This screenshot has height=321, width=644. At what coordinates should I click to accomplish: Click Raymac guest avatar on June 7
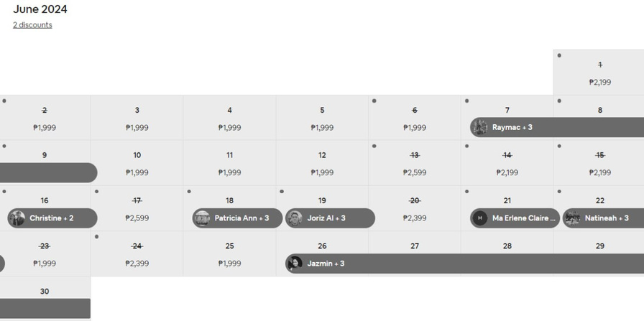(x=479, y=127)
